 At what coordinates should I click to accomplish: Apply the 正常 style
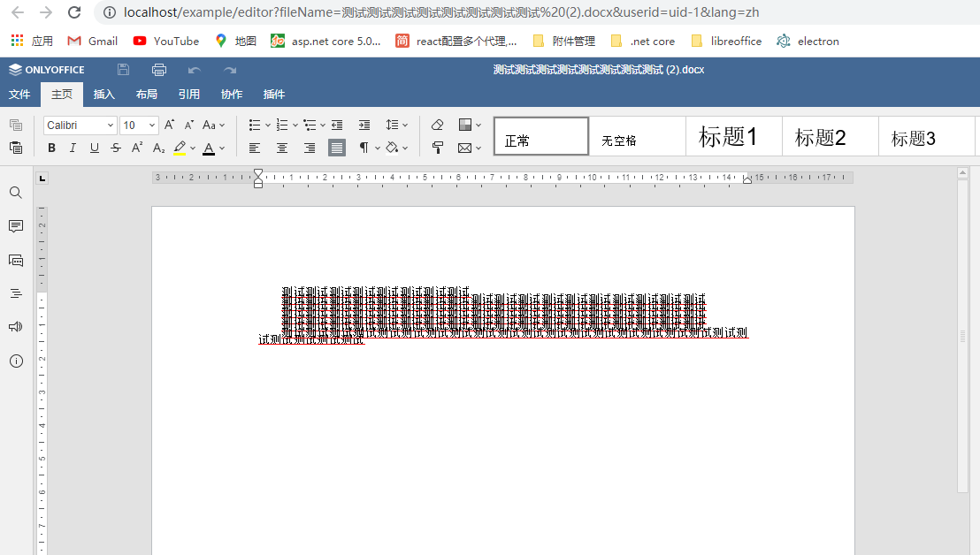(541, 136)
